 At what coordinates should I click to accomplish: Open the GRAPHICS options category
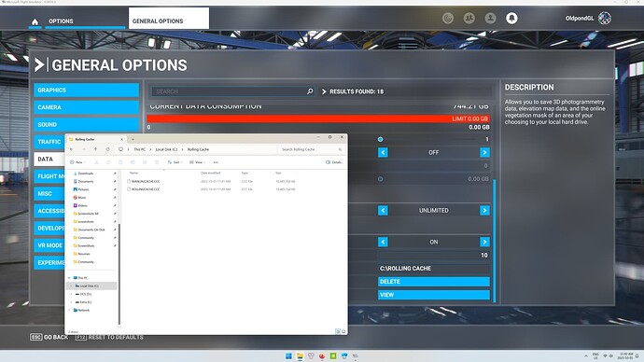[x=86, y=90]
